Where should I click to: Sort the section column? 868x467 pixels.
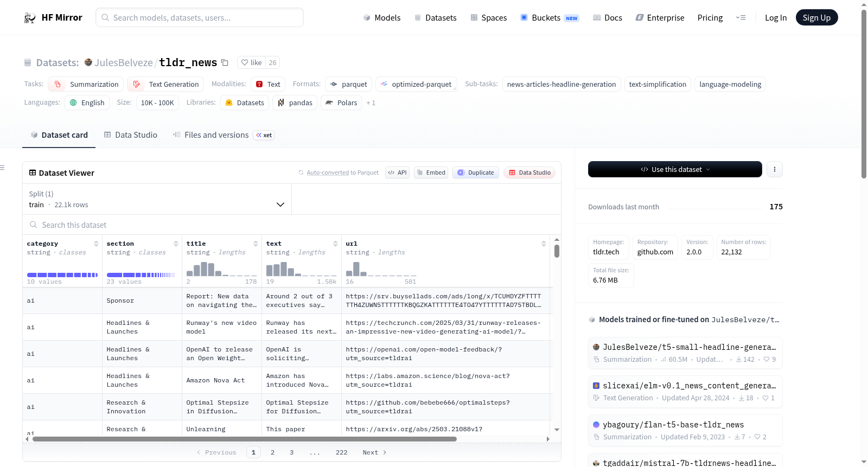pos(176,244)
